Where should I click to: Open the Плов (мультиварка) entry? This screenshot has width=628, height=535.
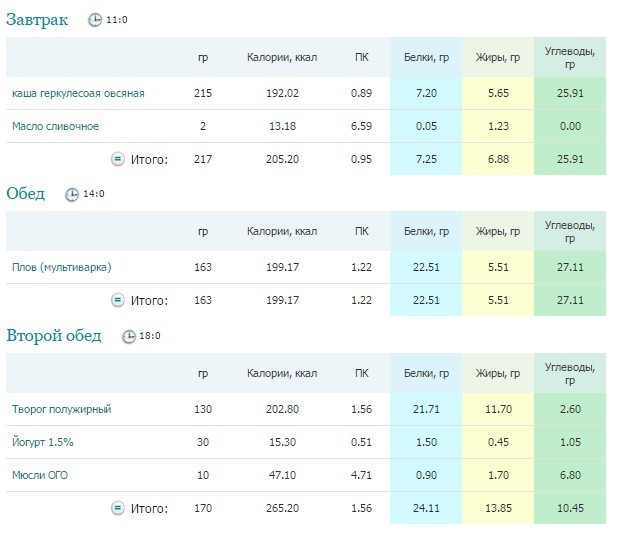(62, 267)
